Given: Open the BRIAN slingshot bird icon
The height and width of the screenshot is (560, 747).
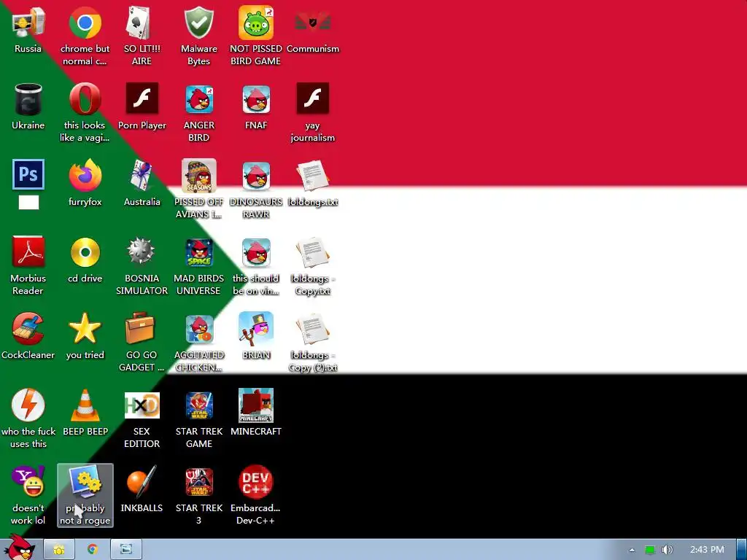Looking at the screenshot, I should pyautogui.click(x=256, y=329).
